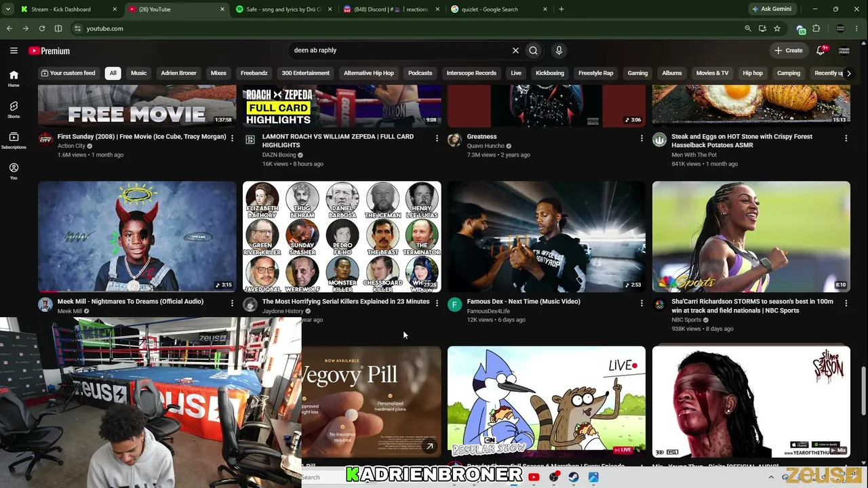Open more options for Serial Killers video
The height and width of the screenshot is (488, 868).
click(437, 303)
